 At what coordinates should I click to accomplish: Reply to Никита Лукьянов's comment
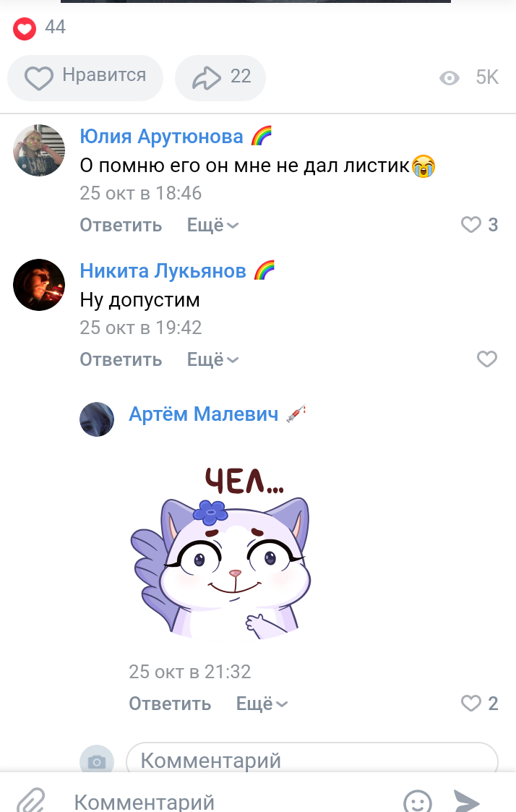[121, 359]
